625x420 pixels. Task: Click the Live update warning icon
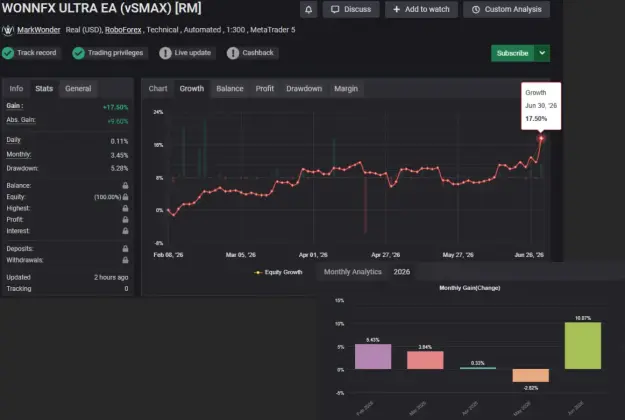(165, 53)
